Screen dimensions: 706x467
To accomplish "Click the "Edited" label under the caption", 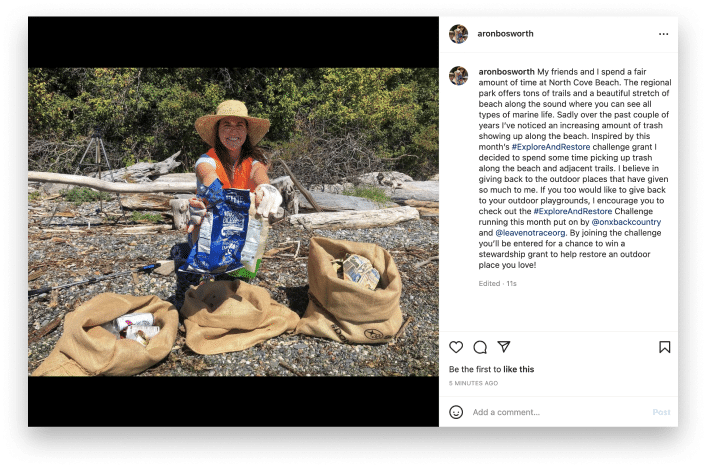I will coord(489,284).
